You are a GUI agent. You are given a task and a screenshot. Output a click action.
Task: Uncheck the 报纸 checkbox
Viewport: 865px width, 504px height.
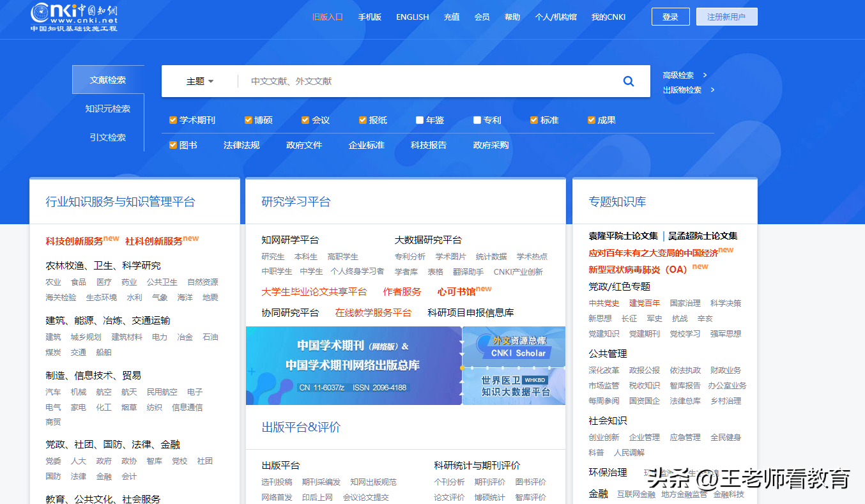363,120
